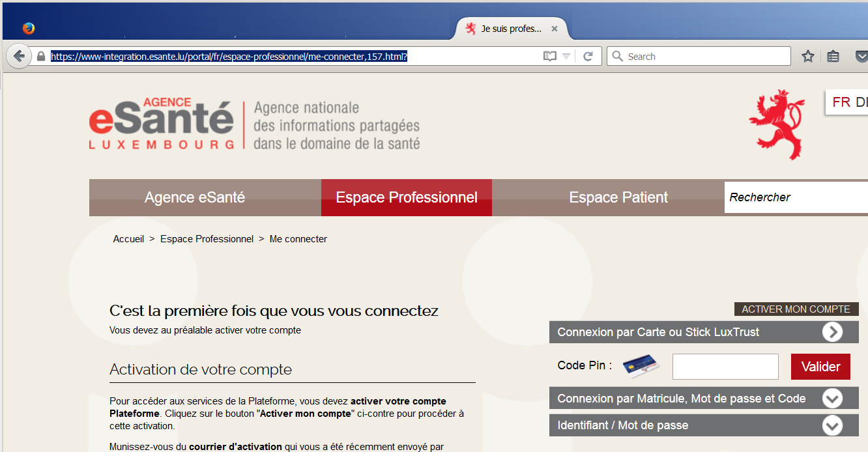Click into the Code Pin input field
This screenshot has width=868, height=452.
[725, 367]
